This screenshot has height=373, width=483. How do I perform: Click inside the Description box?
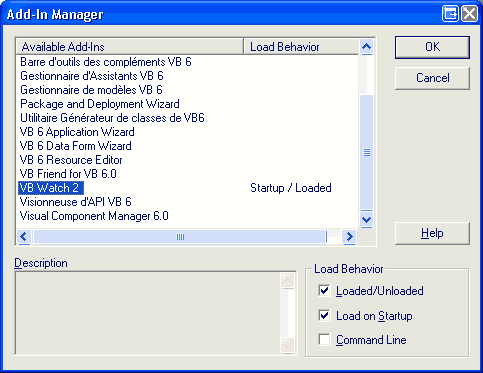[148, 313]
